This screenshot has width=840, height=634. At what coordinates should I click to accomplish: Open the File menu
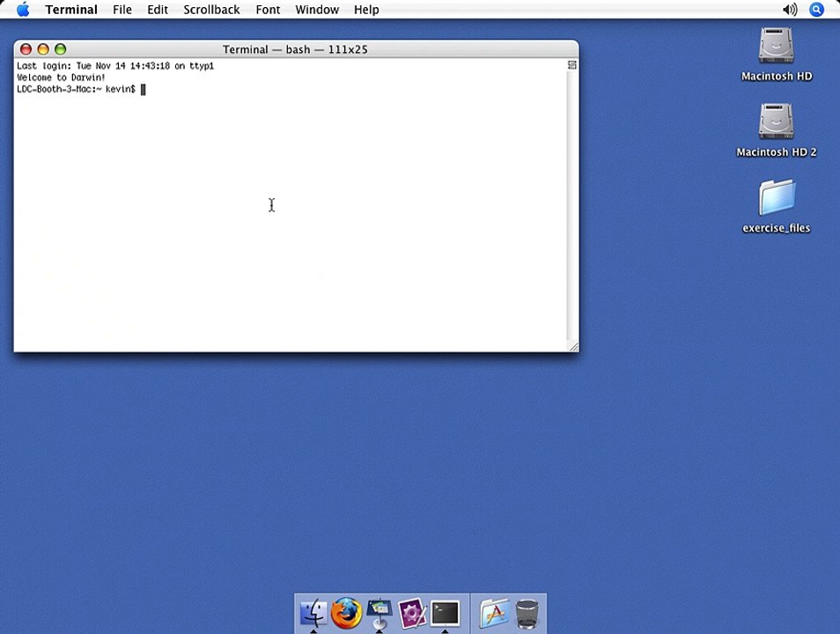[x=122, y=10]
